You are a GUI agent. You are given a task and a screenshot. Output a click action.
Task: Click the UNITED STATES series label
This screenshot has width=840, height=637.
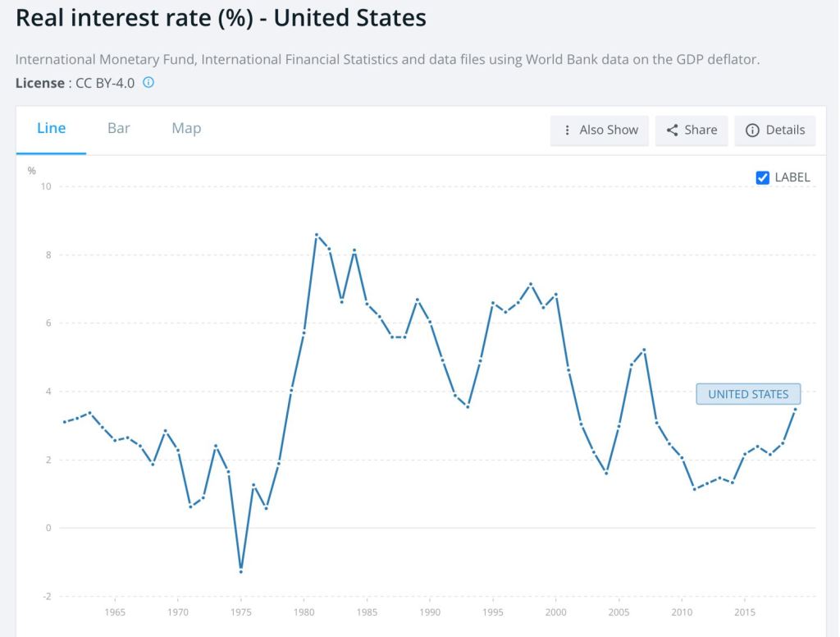coord(748,394)
